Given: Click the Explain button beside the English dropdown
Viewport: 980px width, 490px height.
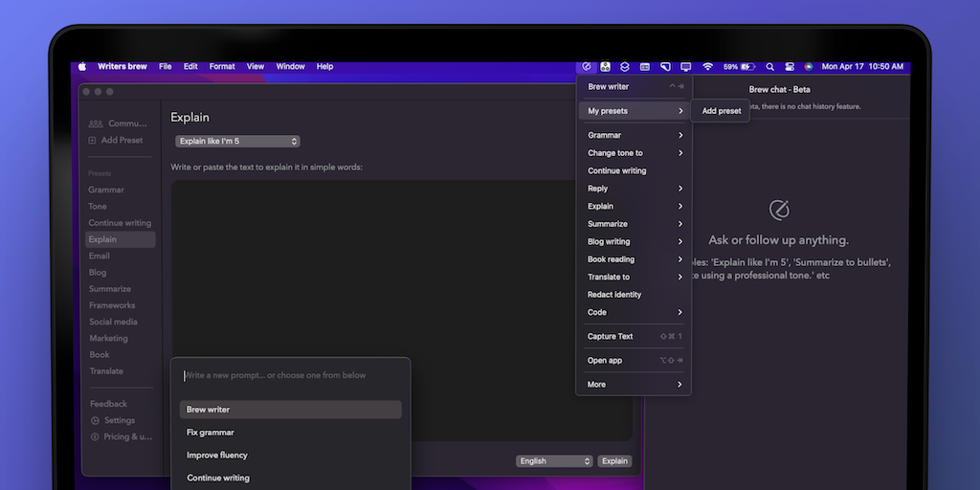Looking at the screenshot, I should 615,461.
